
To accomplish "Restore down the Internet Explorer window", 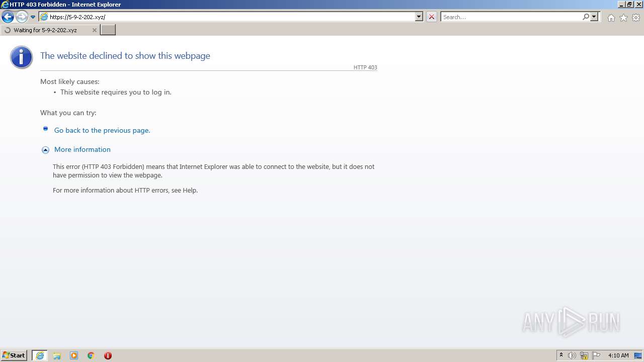I will [629, 4].
